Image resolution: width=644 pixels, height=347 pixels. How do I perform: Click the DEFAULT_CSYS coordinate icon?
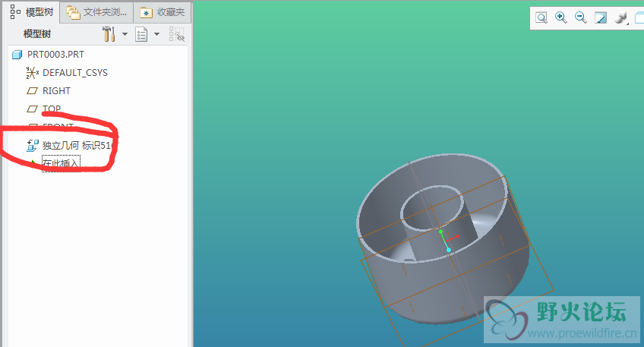(x=33, y=73)
